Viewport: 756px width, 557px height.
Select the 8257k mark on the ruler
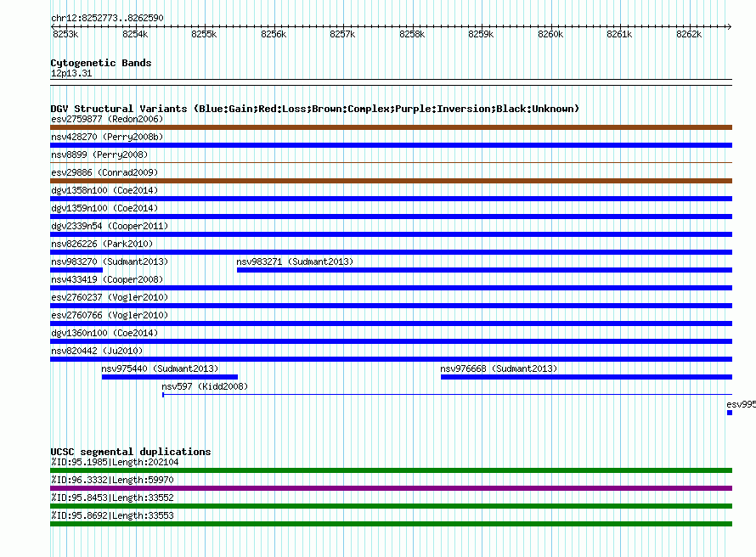pyautogui.click(x=342, y=34)
